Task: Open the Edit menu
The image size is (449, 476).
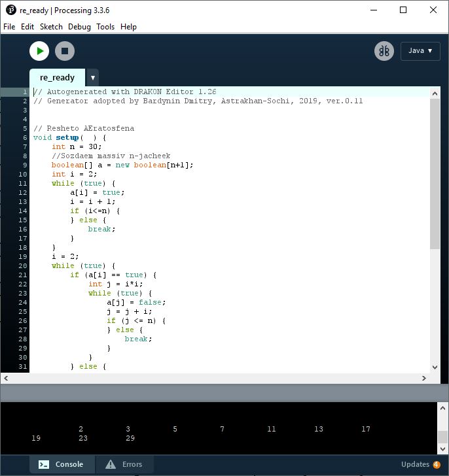Action: click(x=27, y=27)
